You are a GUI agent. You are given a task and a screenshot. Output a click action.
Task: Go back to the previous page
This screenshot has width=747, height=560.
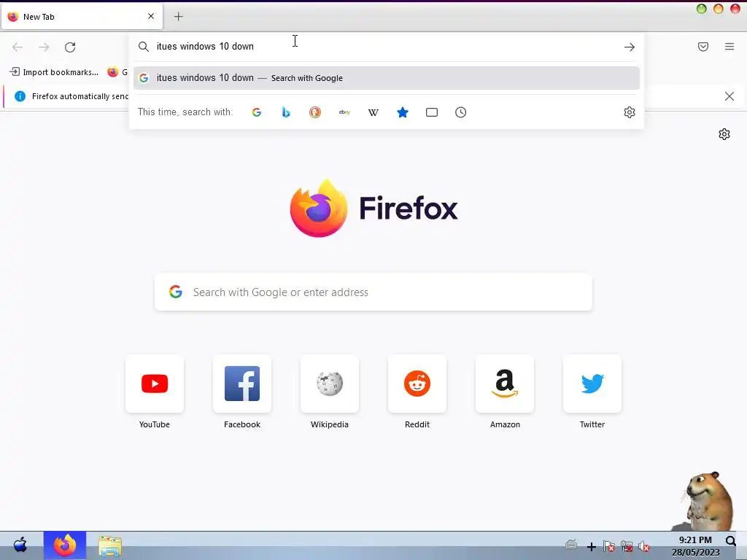pos(18,47)
